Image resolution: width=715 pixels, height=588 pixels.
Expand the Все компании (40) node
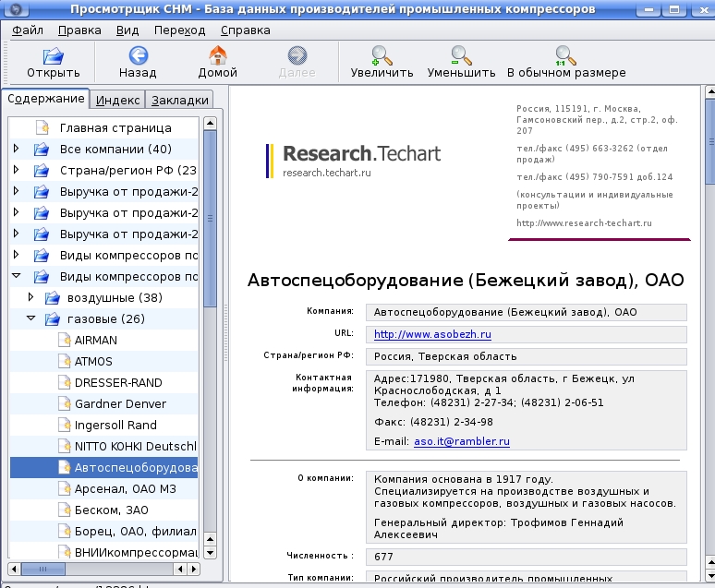tap(17, 148)
